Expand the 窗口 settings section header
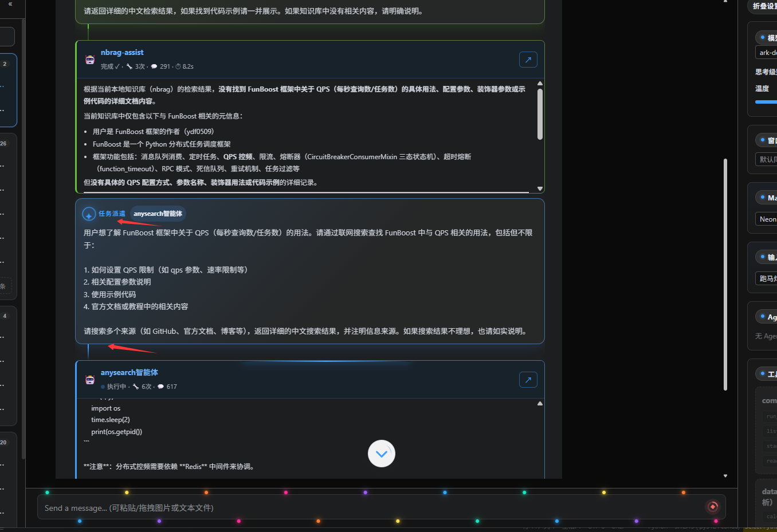 pos(767,140)
